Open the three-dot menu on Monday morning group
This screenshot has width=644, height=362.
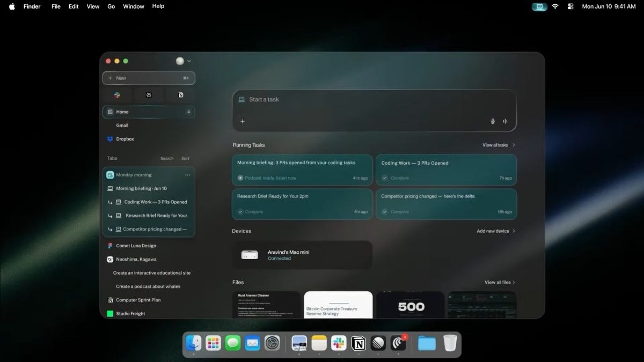click(187, 174)
